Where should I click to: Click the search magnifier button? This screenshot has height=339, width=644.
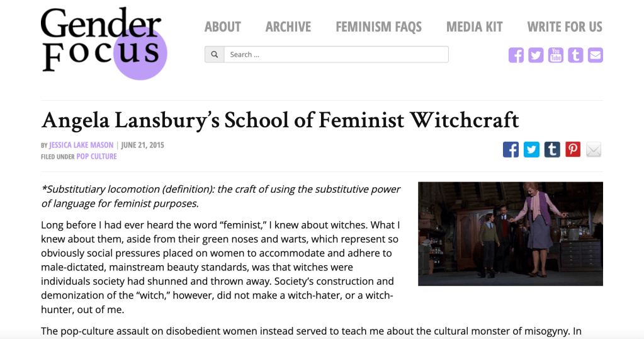point(215,55)
